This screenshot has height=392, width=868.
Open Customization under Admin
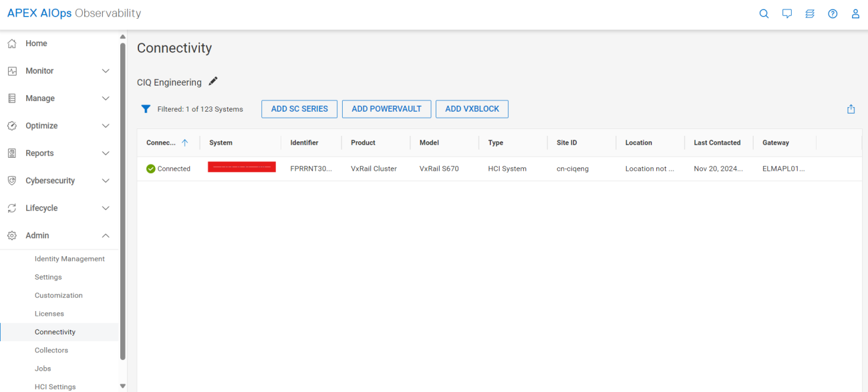pos(59,296)
